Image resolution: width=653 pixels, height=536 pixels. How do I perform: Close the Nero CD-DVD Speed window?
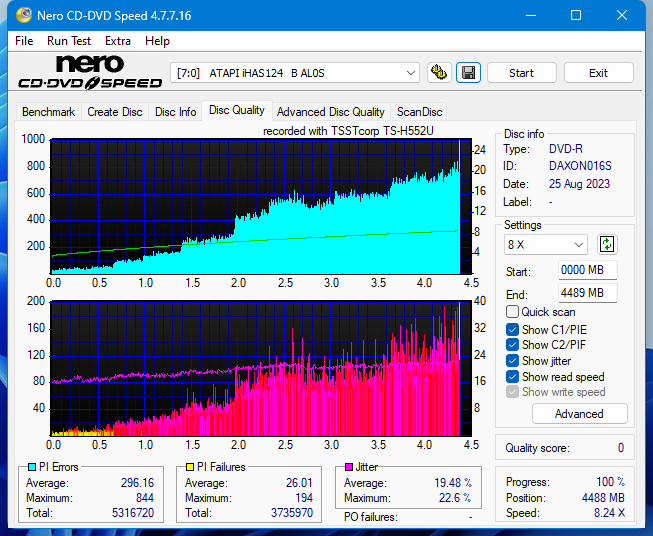(x=622, y=15)
